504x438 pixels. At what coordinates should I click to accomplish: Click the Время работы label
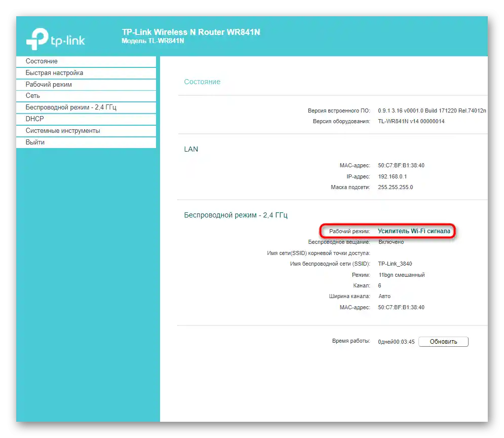click(352, 341)
